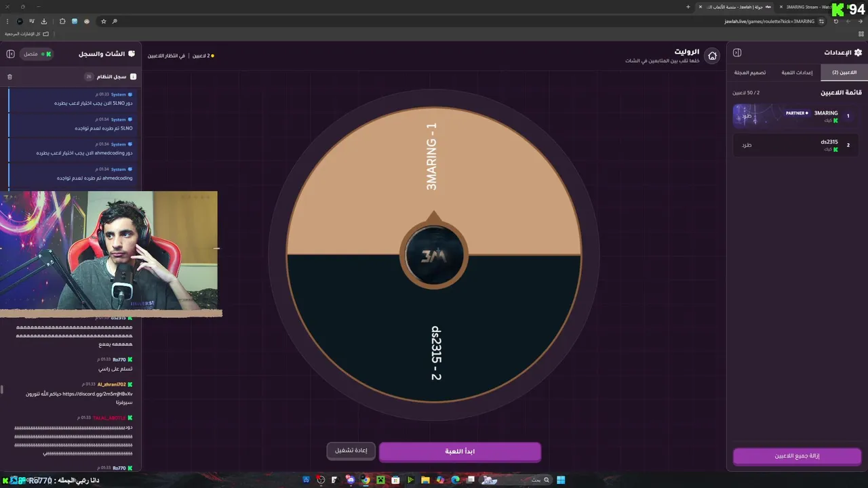The width and height of the screenshot is (868, 488).
Task: Click the 3M logo at wheel center
Action: click(x=434, y=256)
